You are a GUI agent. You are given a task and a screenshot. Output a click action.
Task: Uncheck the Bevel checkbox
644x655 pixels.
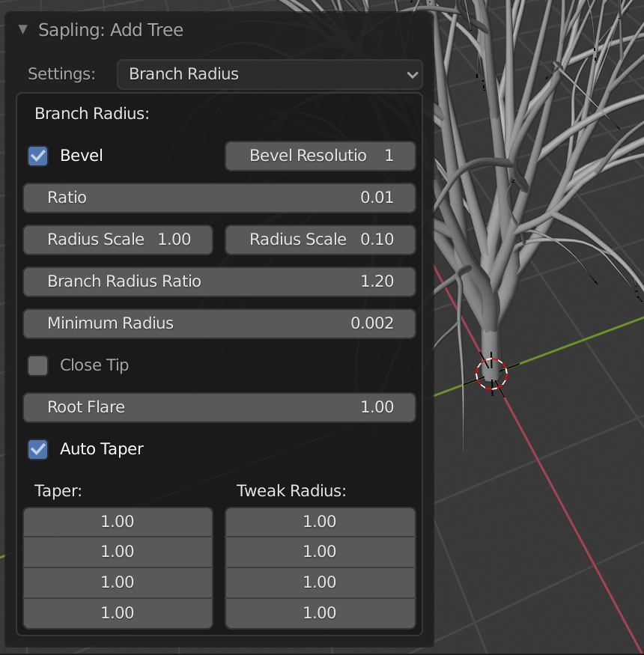(37, 156)
